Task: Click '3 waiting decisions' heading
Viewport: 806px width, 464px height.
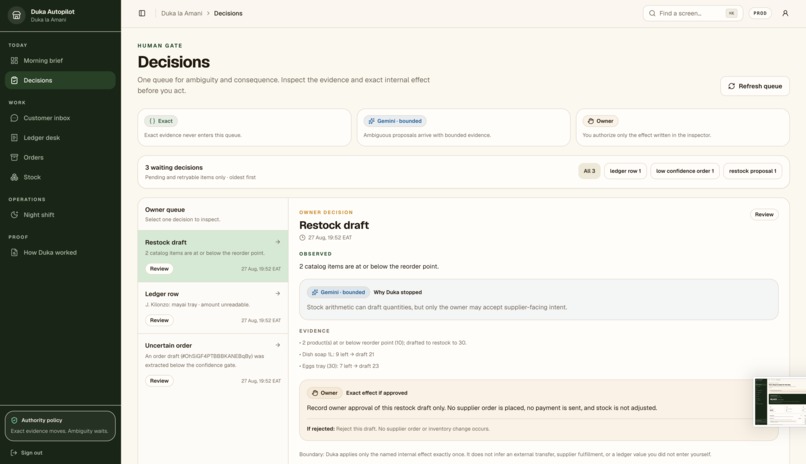Action: pyautogui.click(x=174, y=168)
